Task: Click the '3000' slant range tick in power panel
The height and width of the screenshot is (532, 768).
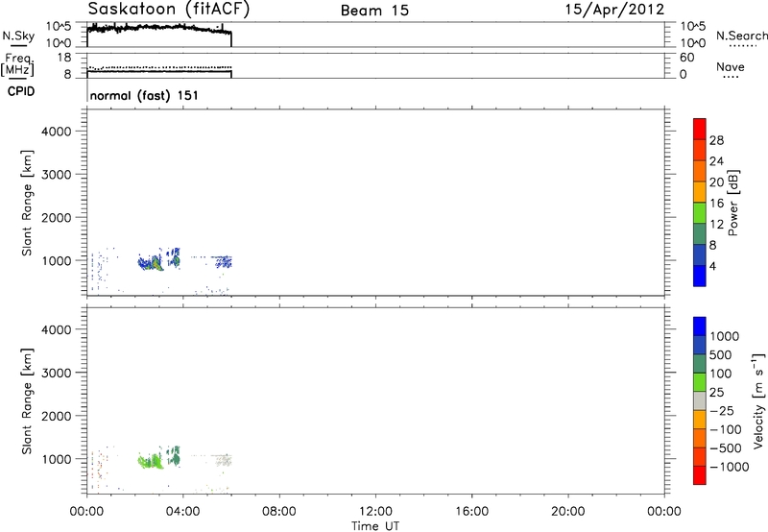Action: (57, 175)
